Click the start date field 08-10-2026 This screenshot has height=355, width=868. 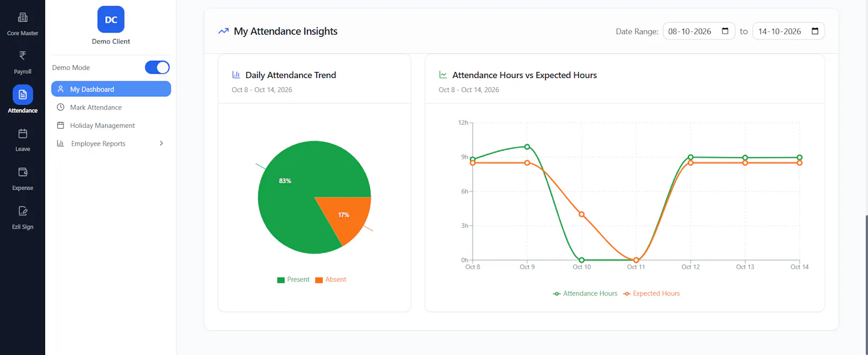point(699,31)
